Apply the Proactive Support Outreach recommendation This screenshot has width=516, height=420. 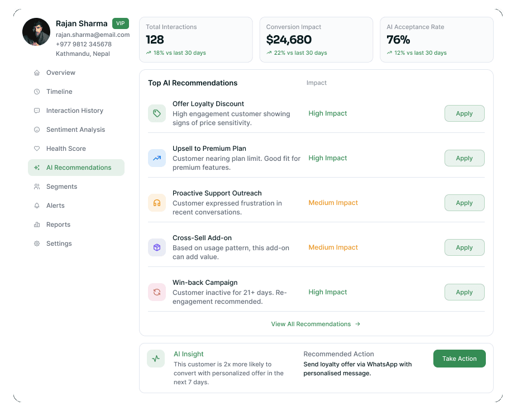tap(464, 203)
